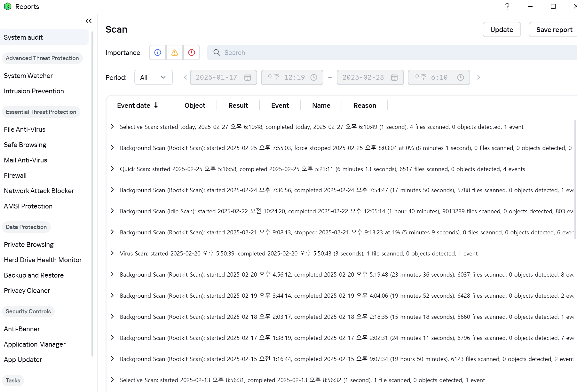Sort by the Name column header
577x392 pixels.
pyautogui.click(x=321, y=106)
